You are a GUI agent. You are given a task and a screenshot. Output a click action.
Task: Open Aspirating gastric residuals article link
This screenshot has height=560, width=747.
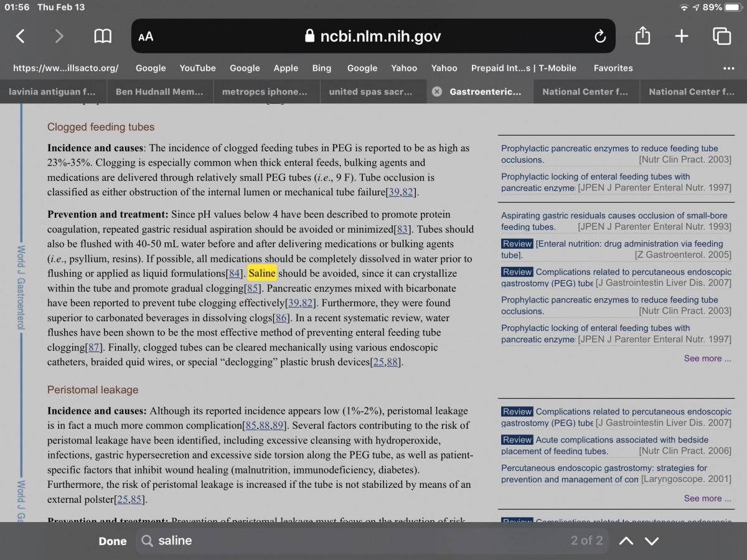(614, 215)
